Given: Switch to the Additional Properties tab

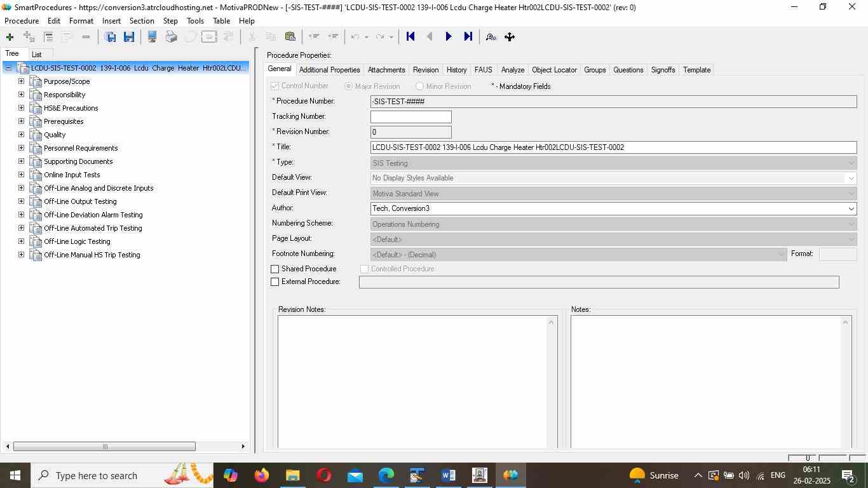Looking at the screenshot, I should click(329, 70).
